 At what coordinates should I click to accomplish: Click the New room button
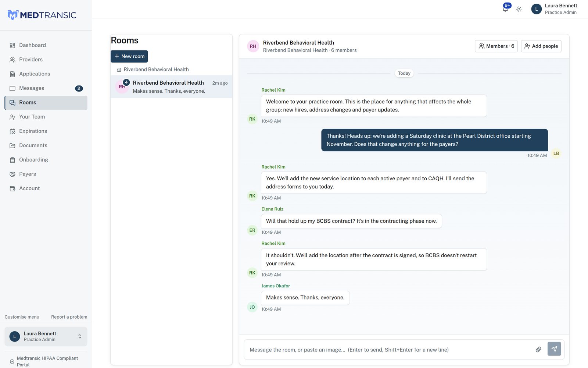(129, 56)
